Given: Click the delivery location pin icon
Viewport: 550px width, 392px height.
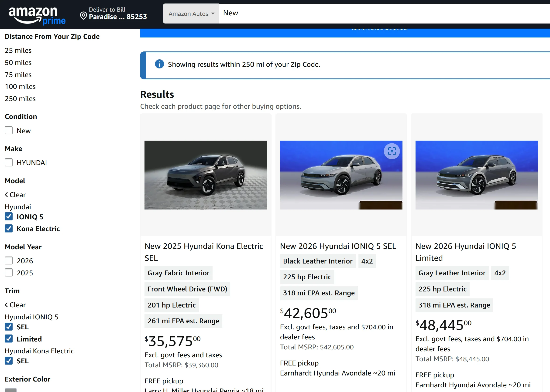Looking at the screenshot, I should (83, 16).
